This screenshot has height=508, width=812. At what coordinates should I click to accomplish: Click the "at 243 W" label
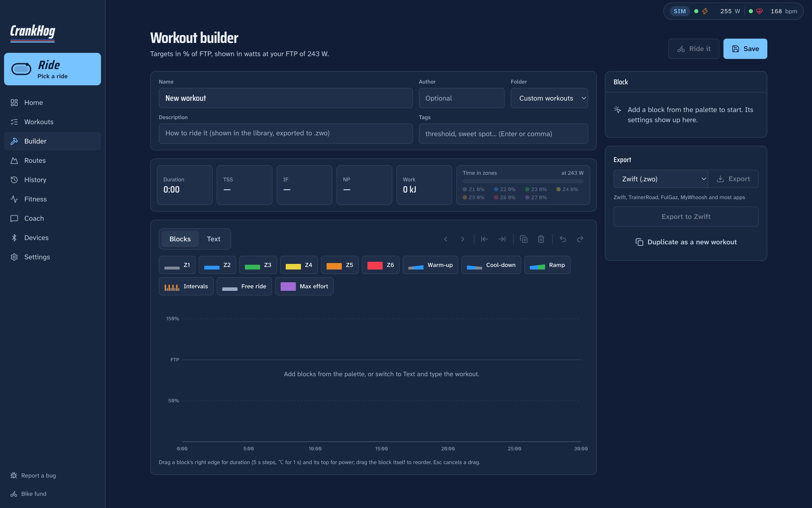pos(572,173)
